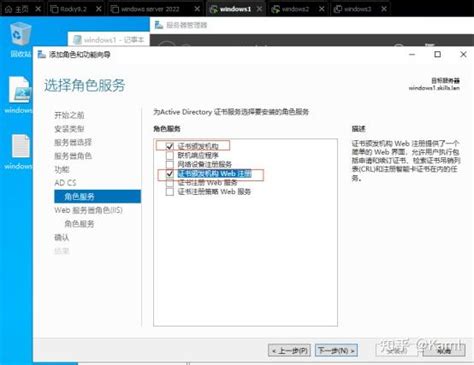Go to the 开始之前 wizard step
474x365 pixels.
click(x=69, y=115)
